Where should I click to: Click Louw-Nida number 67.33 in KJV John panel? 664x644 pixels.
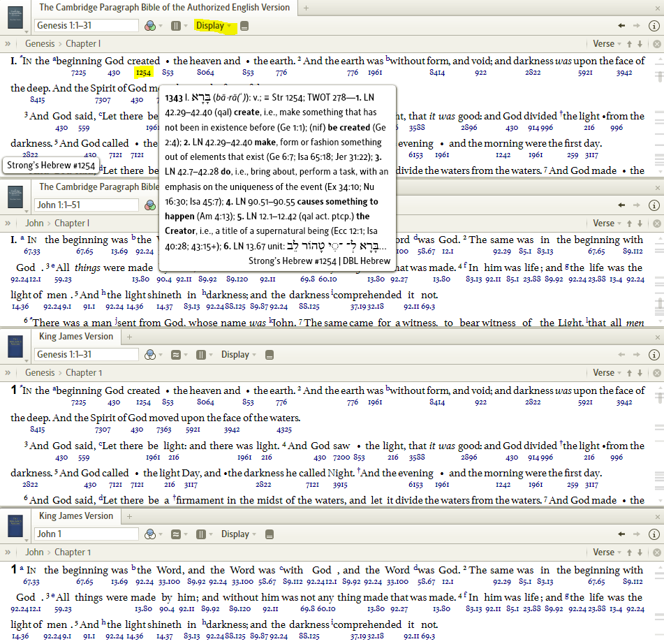(31, 582)
